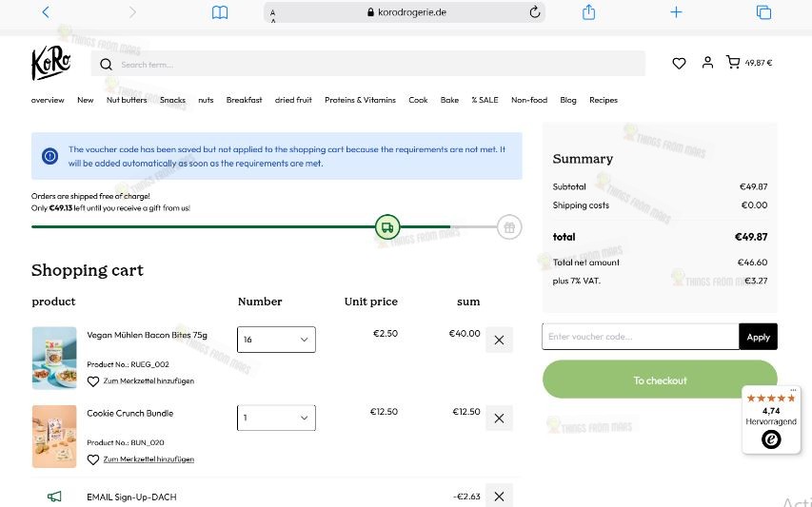
Task: Tap the text size AA button
Action: [x=273, y=14]
